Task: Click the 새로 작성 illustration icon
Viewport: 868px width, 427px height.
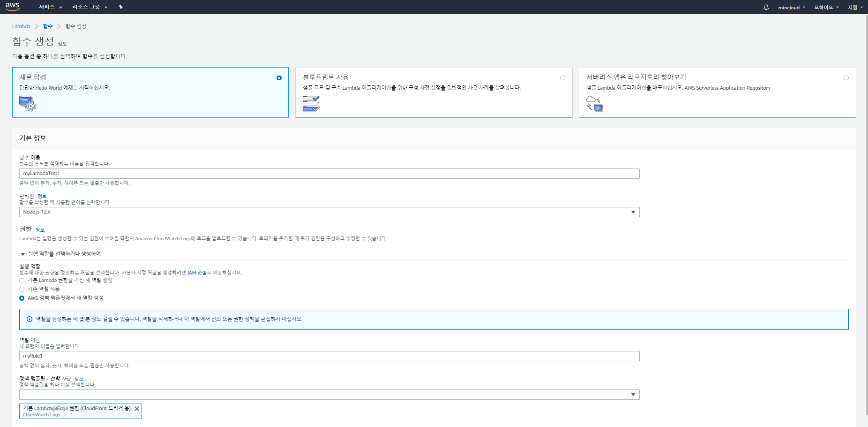Action: click(27, 103)
